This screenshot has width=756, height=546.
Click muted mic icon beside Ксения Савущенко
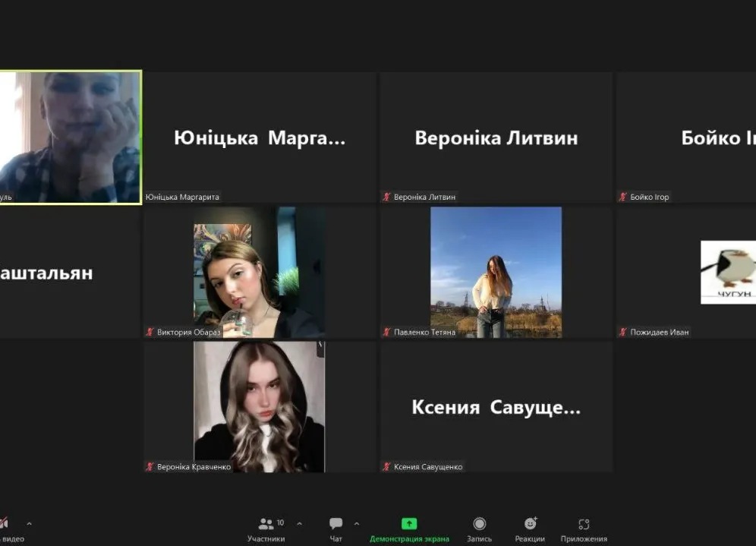point(386,467)
